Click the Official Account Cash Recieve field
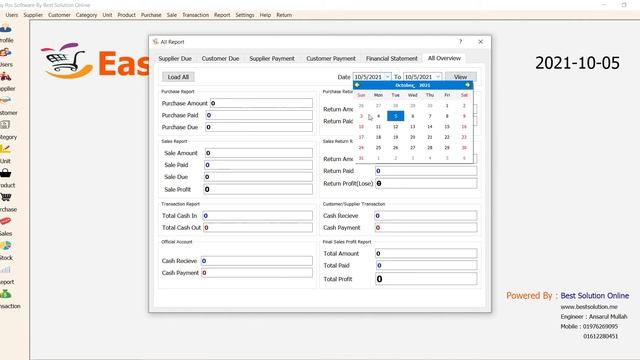 [x=257, y=261]
